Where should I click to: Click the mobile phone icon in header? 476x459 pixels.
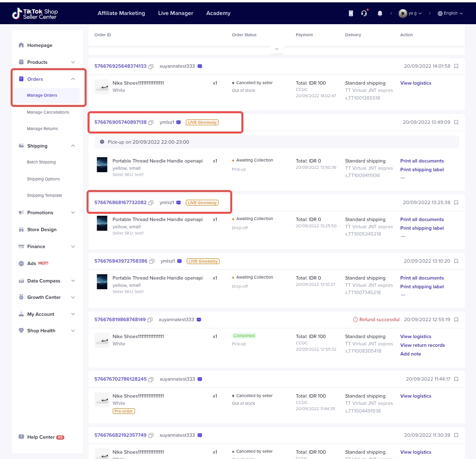coord(351,14)
